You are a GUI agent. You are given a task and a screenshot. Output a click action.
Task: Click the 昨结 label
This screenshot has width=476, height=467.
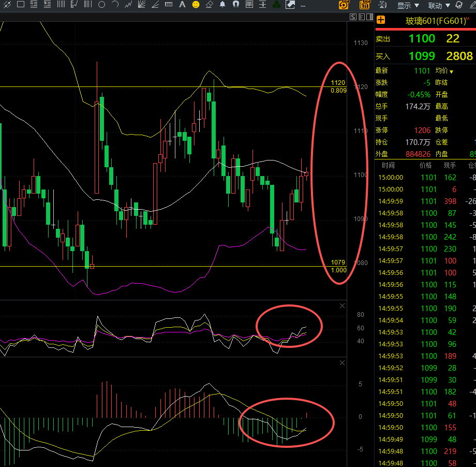[x=441, y=83]
